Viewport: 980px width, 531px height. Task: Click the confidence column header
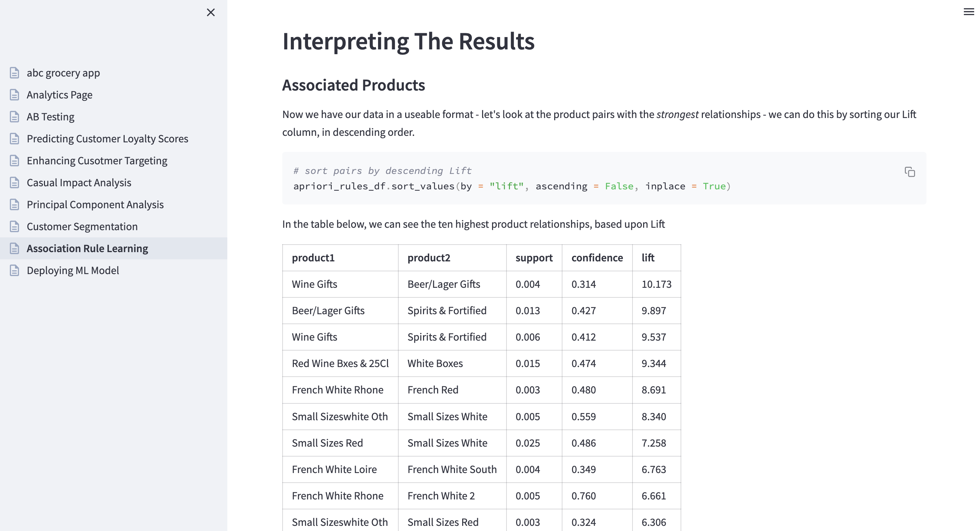coord(597,258)
